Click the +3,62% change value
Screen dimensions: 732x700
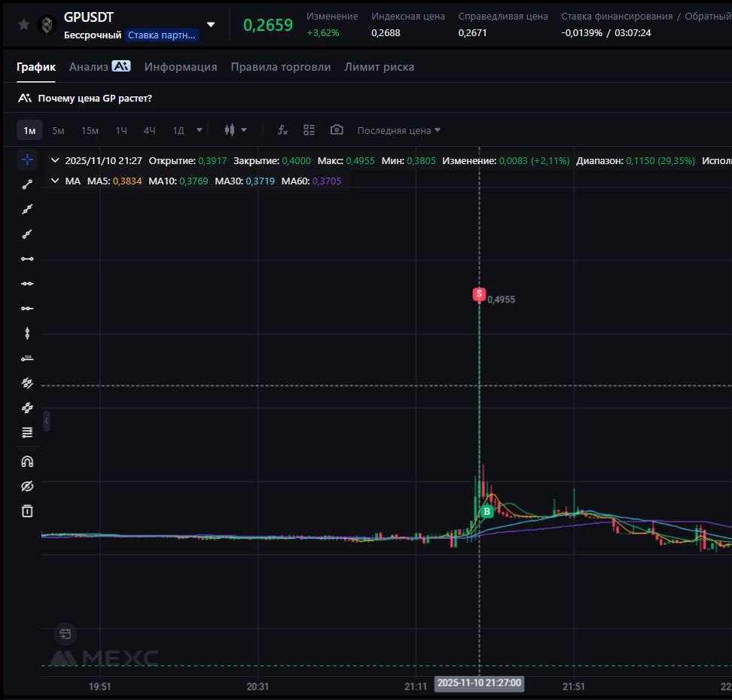[x=323, y=32]
